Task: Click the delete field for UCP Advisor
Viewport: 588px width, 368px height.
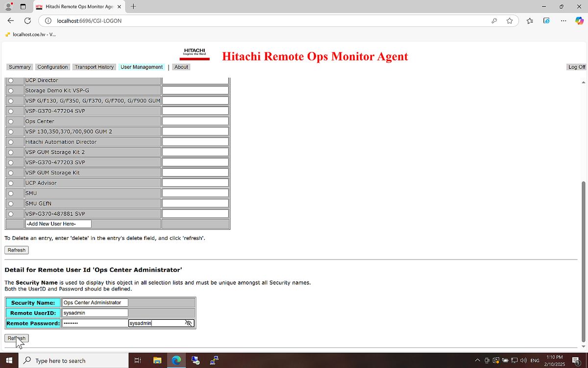Action: pos(196,183)
